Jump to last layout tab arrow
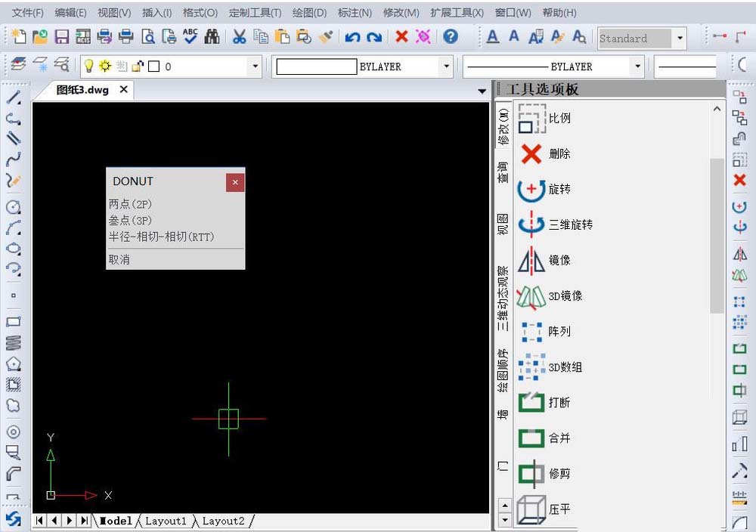The height and width of the screenshot is (532, 756). 85,521
